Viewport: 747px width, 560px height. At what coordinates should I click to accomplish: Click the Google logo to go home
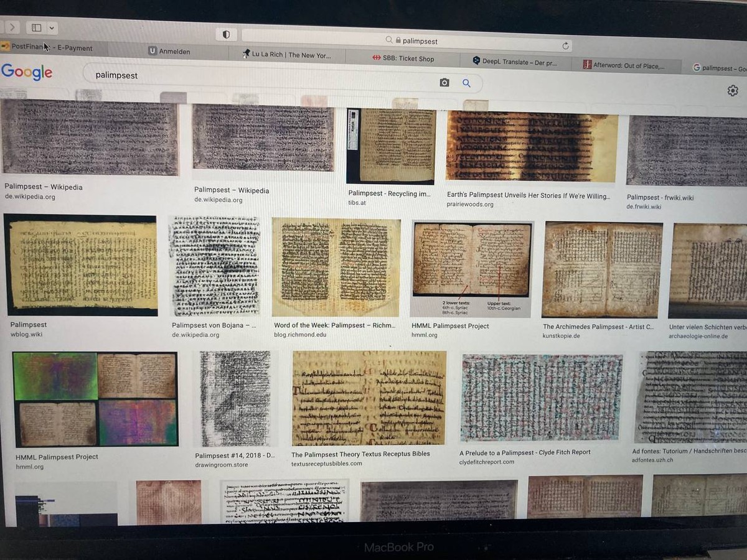coord(27,73)
